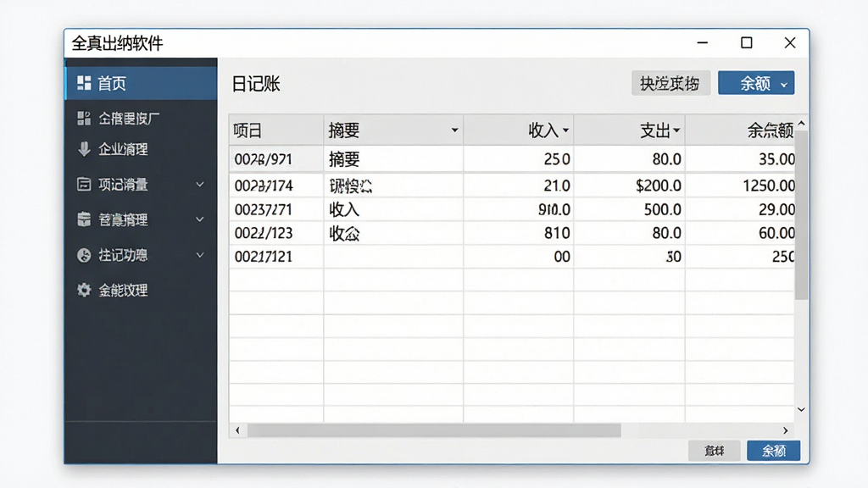Open the 首页 item in the sidebar
Screen dimensions: 868x488
(x=142, y=84)
